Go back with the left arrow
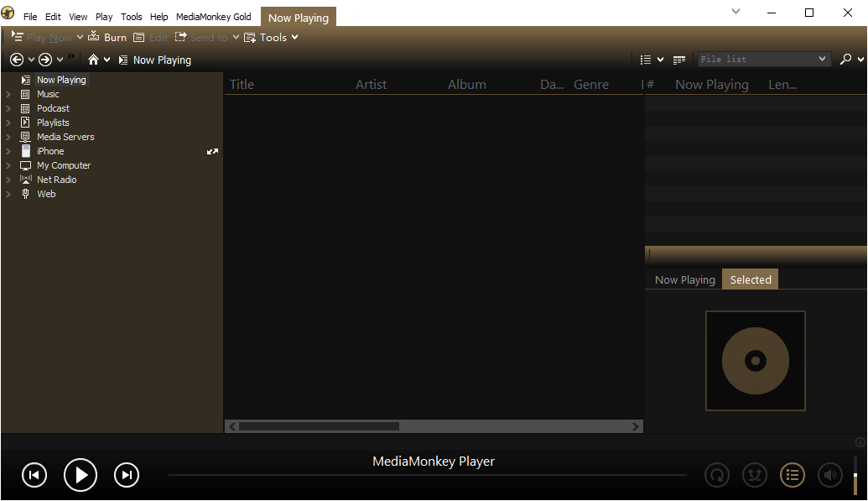Image resolution: width=868 pixels, height=501 pixels. point(17,60)
